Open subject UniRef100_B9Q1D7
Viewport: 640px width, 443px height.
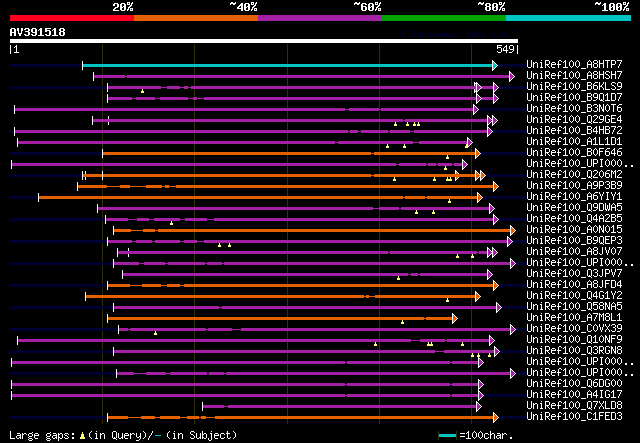tap(574, 98)
